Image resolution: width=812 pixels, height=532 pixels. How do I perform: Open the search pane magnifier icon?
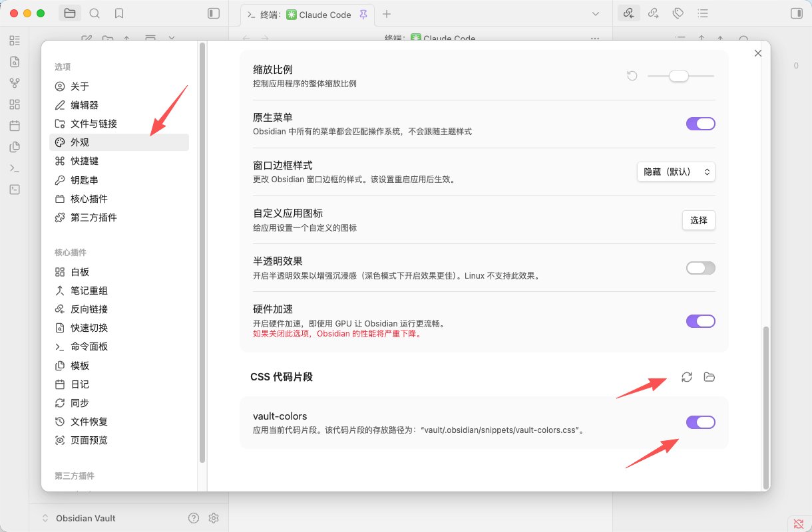(95, 13)
